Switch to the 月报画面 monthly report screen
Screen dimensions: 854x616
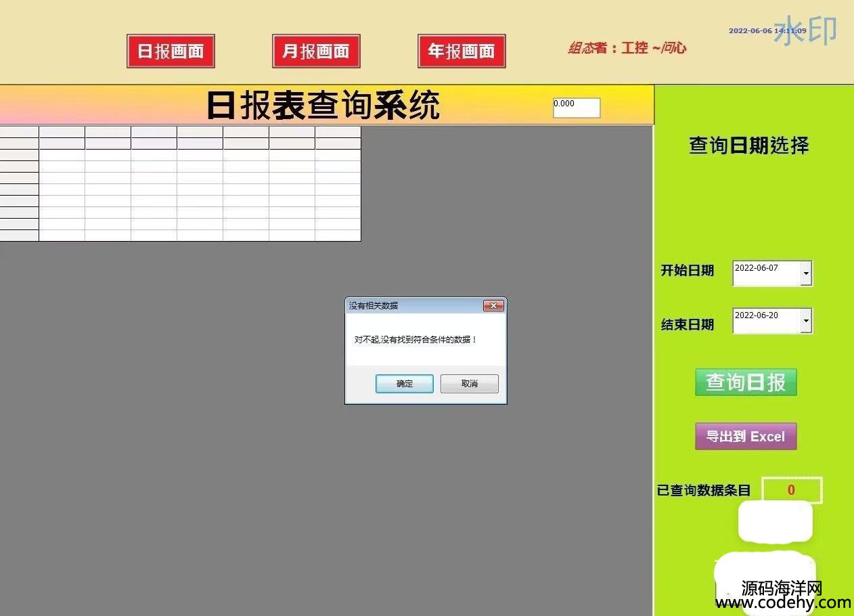[316, 51]
